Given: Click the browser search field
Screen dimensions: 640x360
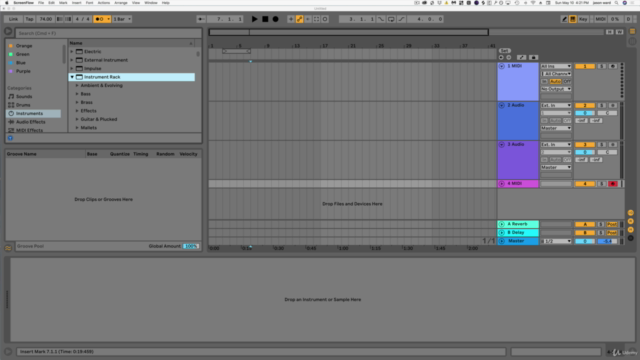Looking at the screenshot, I should pyautogui.click(x=109, y=33).
